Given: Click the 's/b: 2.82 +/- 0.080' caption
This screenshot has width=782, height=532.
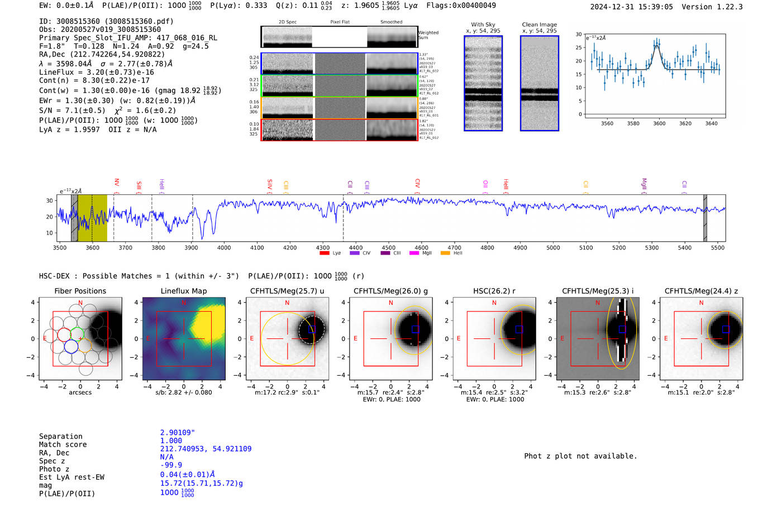Looking at the screenshot, I should [184, 392].
